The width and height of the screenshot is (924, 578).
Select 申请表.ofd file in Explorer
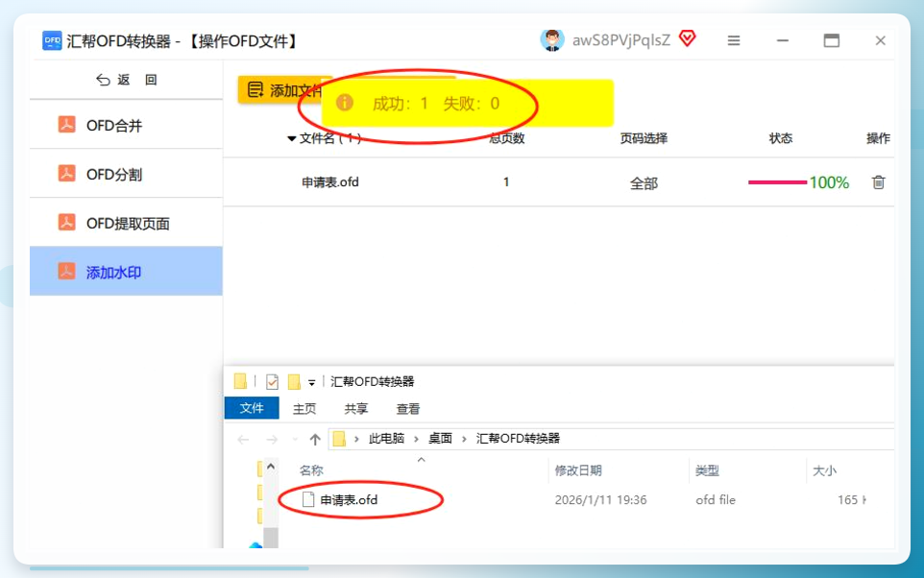click(349, 499)
